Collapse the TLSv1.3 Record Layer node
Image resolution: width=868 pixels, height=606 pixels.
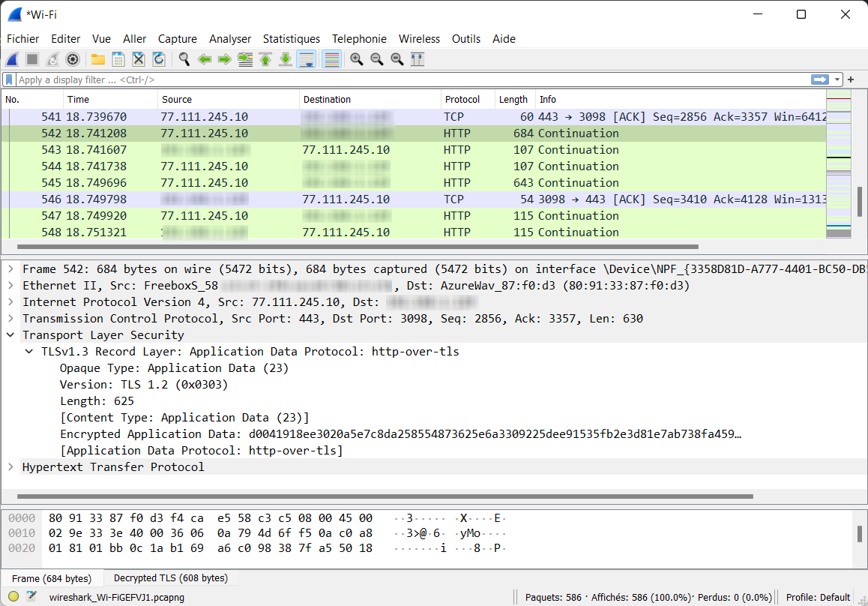point(28,352)
